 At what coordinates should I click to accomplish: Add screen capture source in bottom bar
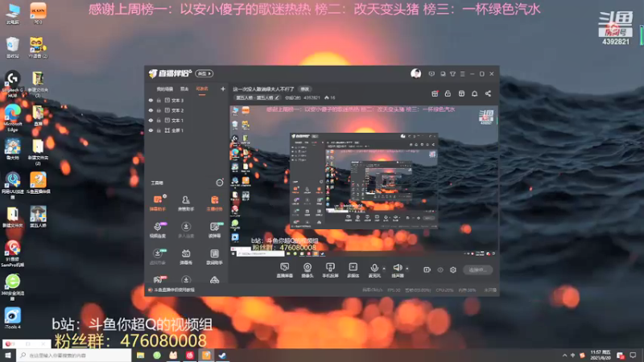[x=284, y=270]
